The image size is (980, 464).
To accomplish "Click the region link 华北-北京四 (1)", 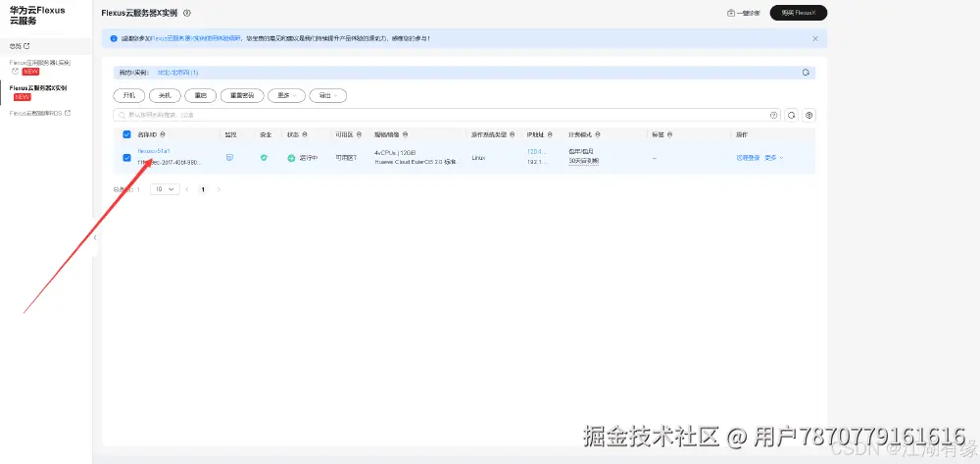I will coord(178,73).
